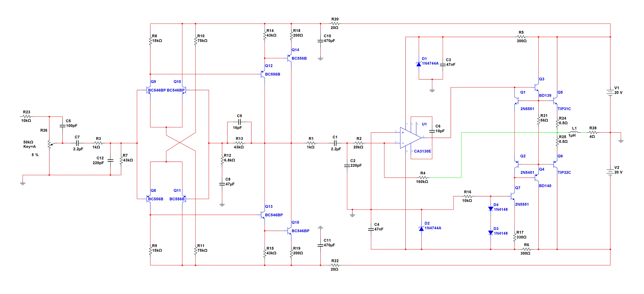Viewport: 644px width, 294px height.
Task: Select diode D4 1N4148 symbol
Action: tap(491, 209)
